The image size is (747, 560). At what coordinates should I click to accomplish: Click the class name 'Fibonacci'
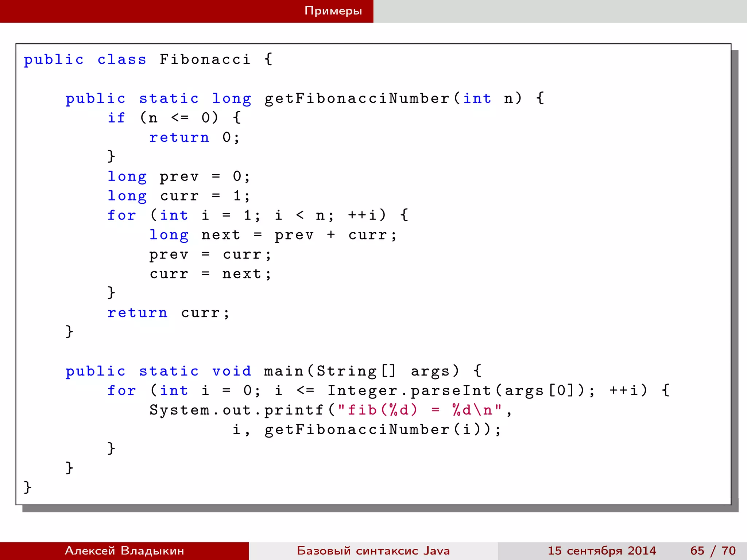click(x=205, y=59)
